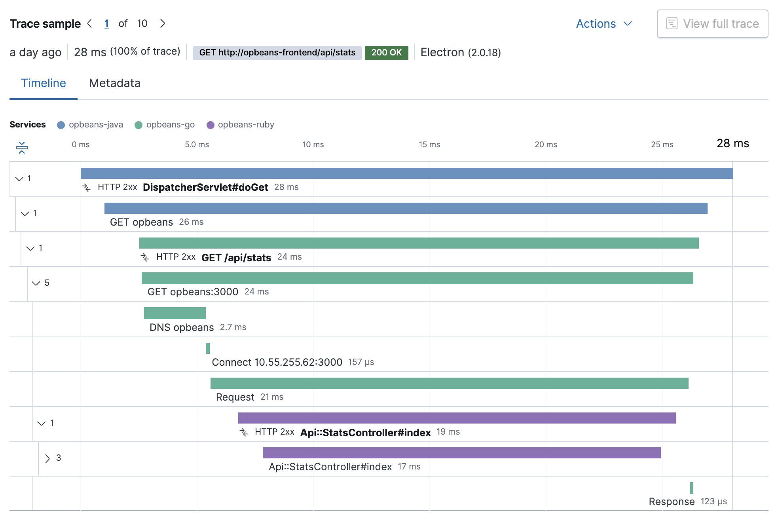
Task: Click the page number 1 link
Action: pos(106,23)
